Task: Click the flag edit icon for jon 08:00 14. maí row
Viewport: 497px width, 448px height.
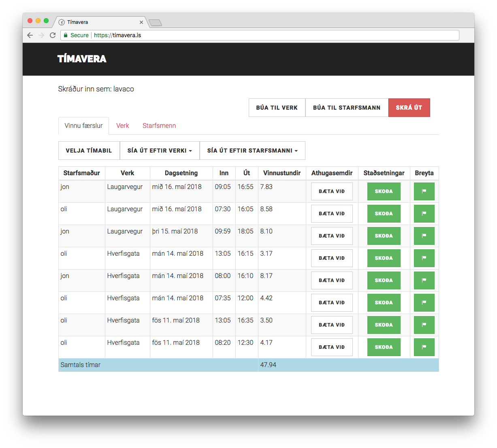Action: pos(424,280)
